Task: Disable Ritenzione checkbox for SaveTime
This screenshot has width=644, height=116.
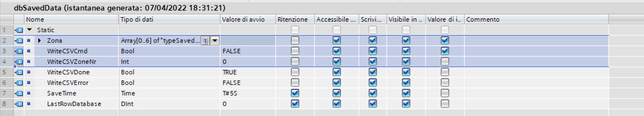Action: click(x=295, y=93)
